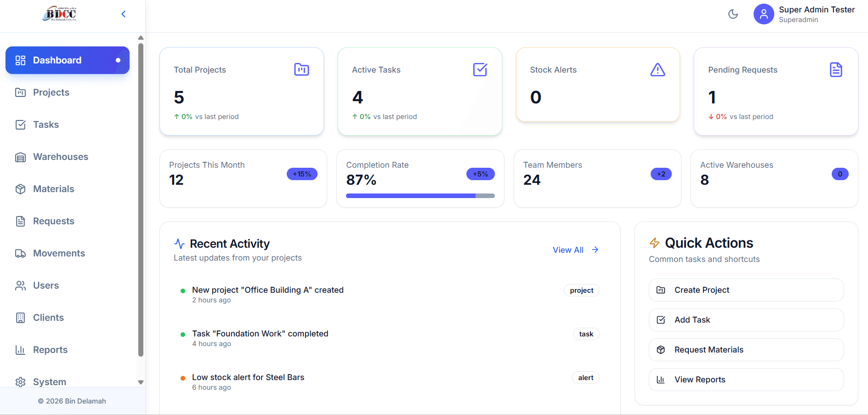This screenshot has width=868, height=415.
Task: Collapse the sidebar using the left chevron
Action: pos(123,14)
